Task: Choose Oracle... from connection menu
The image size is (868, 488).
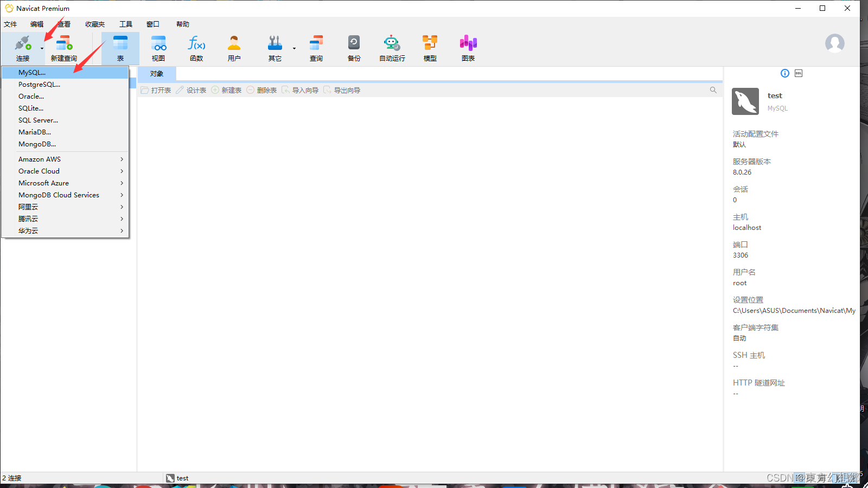Action: 65,97
